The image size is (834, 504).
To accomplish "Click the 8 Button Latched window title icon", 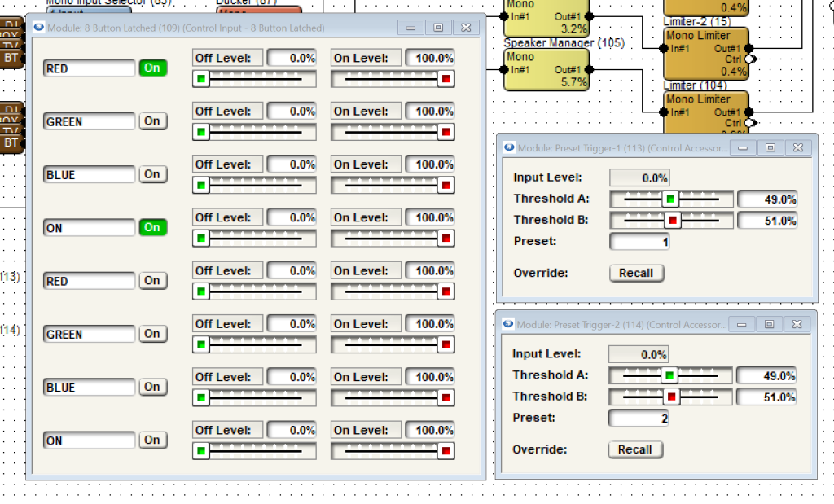I will tap(38, 28).
